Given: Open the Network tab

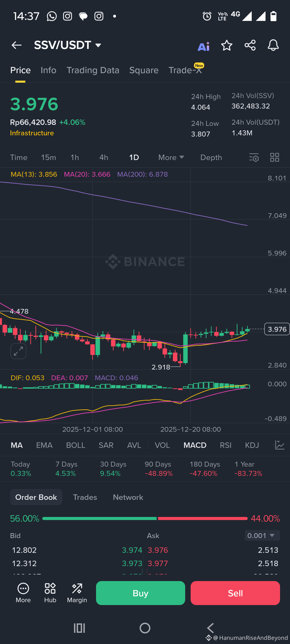Looking at the screenshot, I should click(x=128, y=497).
